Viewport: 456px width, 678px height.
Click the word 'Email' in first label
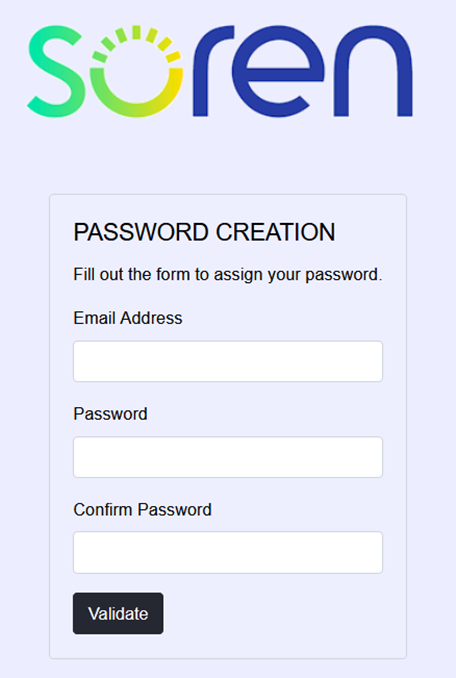click(95, 318)
